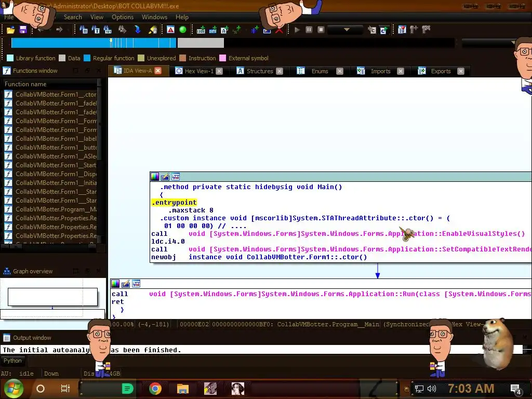
Task: Save database with the floppy disk icon
Action: pyautogui.click(x=23, y=30)
